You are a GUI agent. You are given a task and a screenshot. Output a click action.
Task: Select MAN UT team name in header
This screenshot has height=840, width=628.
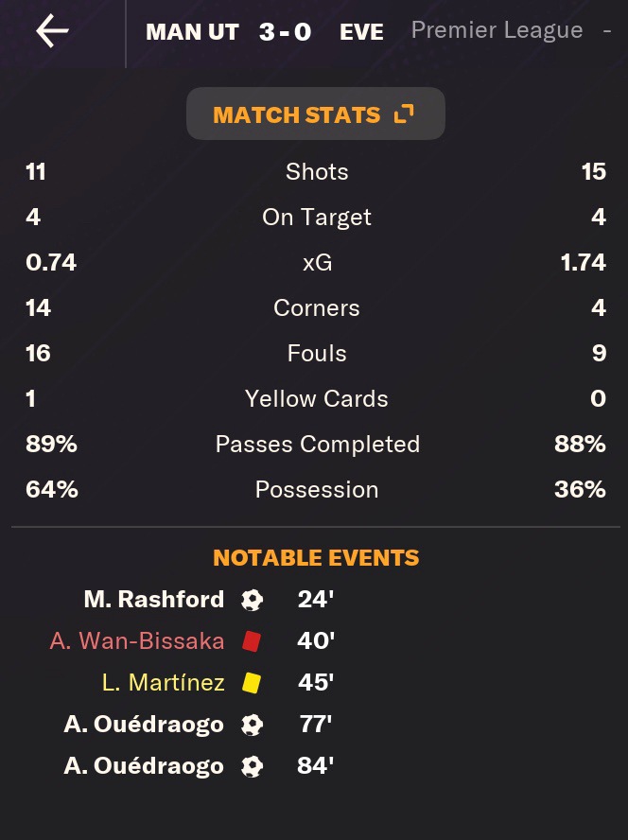[x=192, y=32]
